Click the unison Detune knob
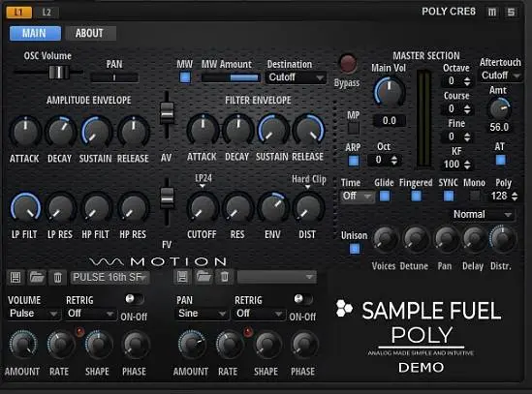 (416, 239)
